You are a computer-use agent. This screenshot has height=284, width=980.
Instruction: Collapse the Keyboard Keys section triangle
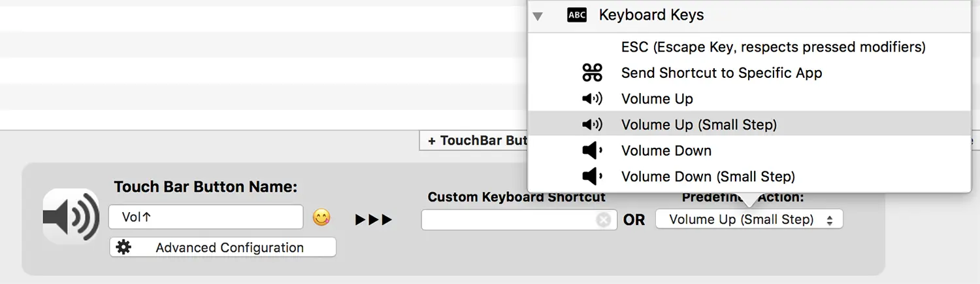[538, 16]
